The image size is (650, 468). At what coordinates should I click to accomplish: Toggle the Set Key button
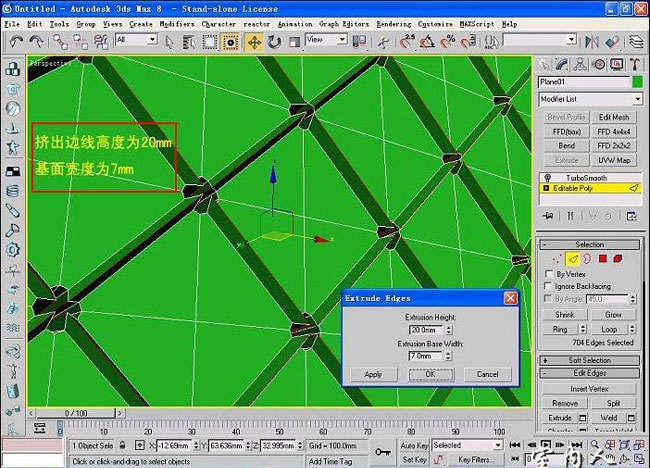(x=414, y=459)
